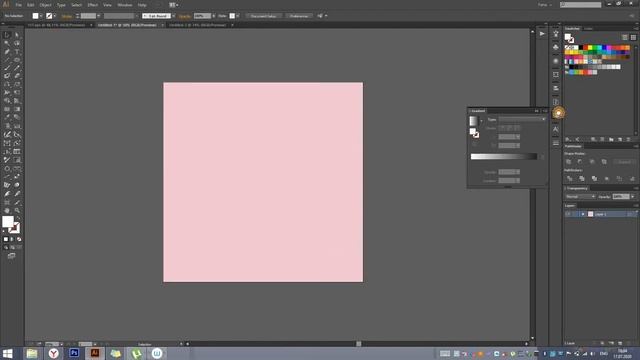This screenshot has height=360, width=640.
Task: Set toolbar paint mode to Color
Action: [6, 239]
